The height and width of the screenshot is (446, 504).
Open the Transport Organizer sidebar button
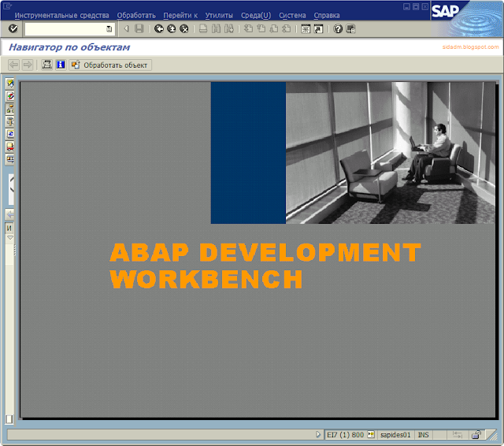[10, 147]
